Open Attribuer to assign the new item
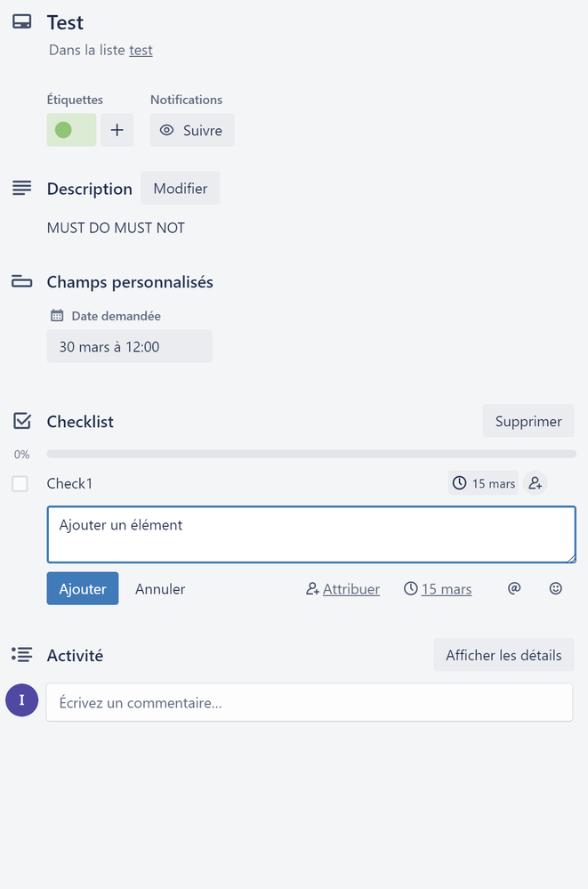The image size is (588, 889). (343, 589)
